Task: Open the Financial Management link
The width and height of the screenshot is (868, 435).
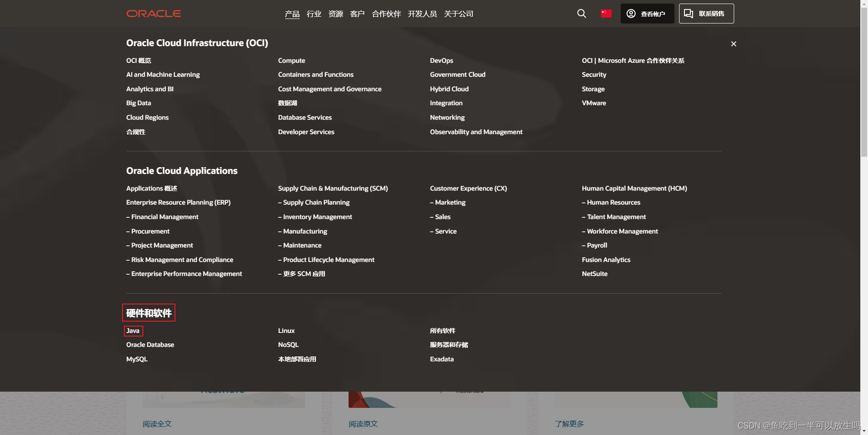Action: (162, 217)
